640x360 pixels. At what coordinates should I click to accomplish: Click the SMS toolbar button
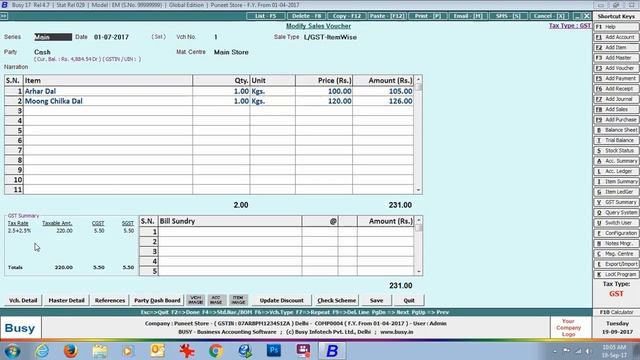coord(508,16)
